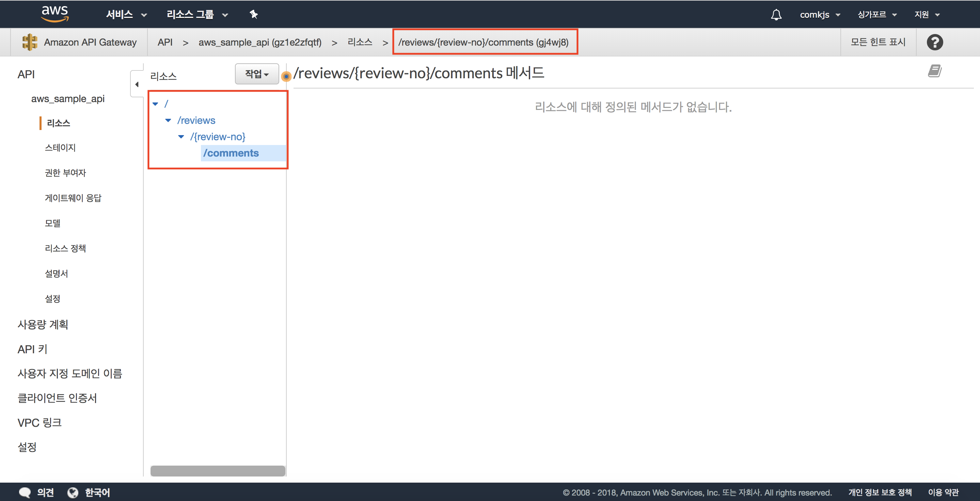
Task: Toggle 모든 힌트 표시 hints
Action: [878, 42]
